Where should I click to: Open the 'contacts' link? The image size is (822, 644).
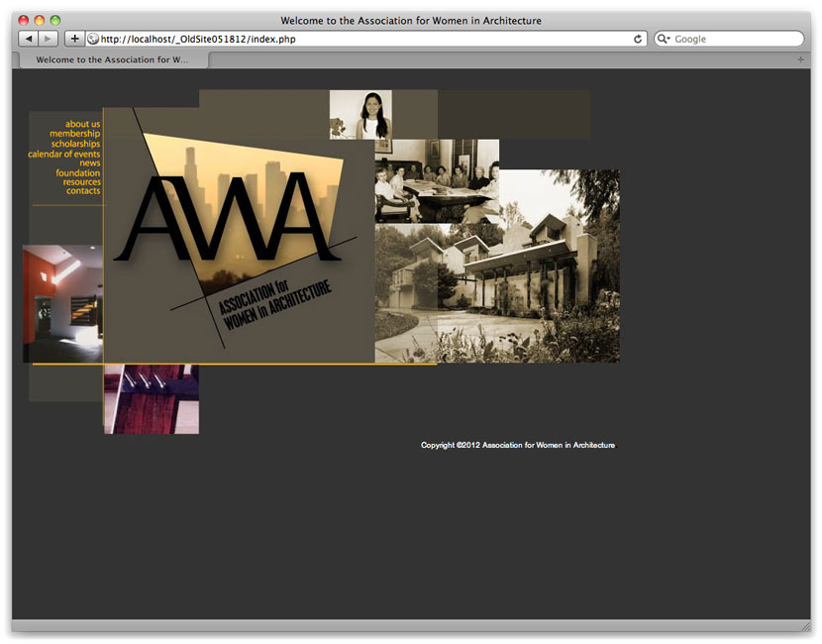(83, 191)
